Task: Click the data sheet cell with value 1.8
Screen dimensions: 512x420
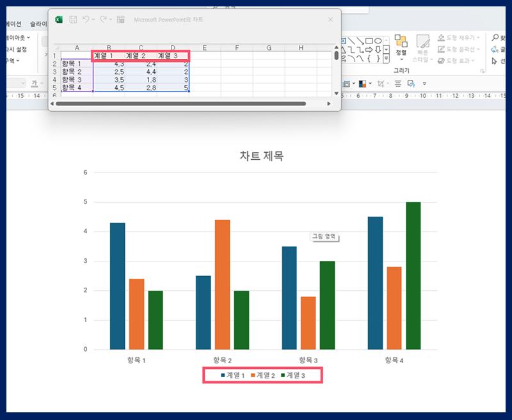Action: (141, 79)
